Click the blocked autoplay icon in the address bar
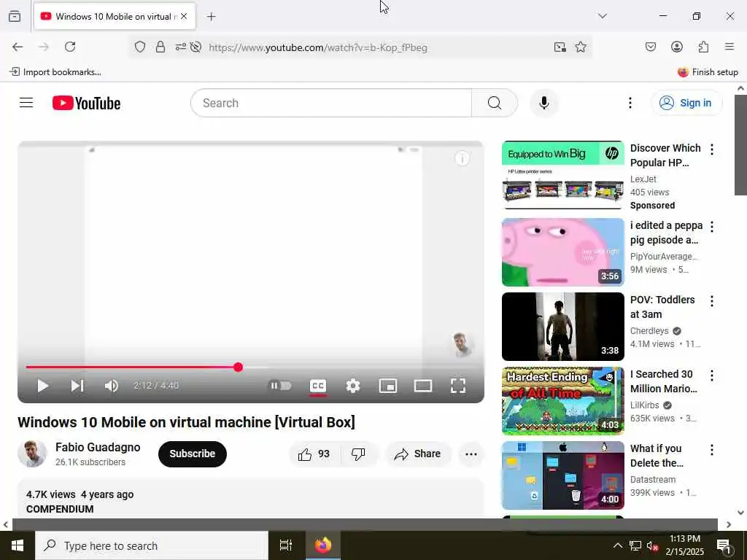The height and width of the screenshot is (560, 747). (x=196, y=47)
